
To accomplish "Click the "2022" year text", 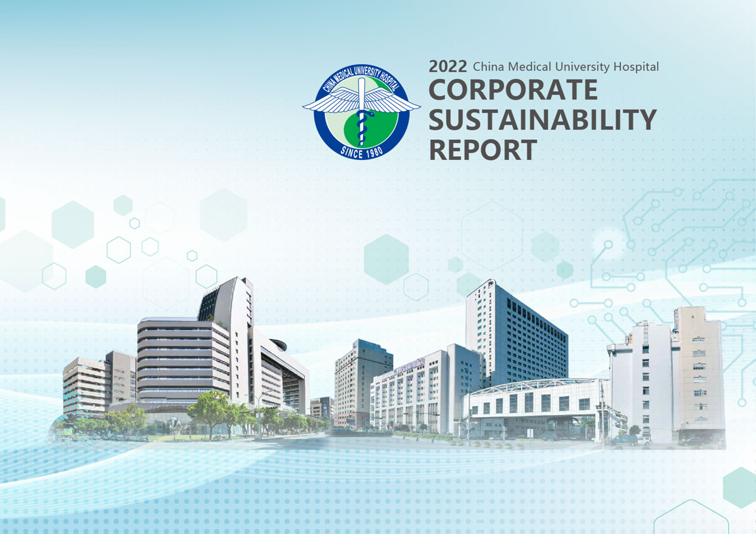I will coord(448,67).
